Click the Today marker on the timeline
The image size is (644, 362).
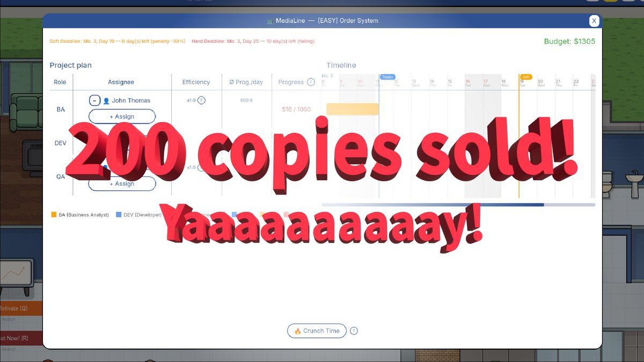(x=387, y=77)
